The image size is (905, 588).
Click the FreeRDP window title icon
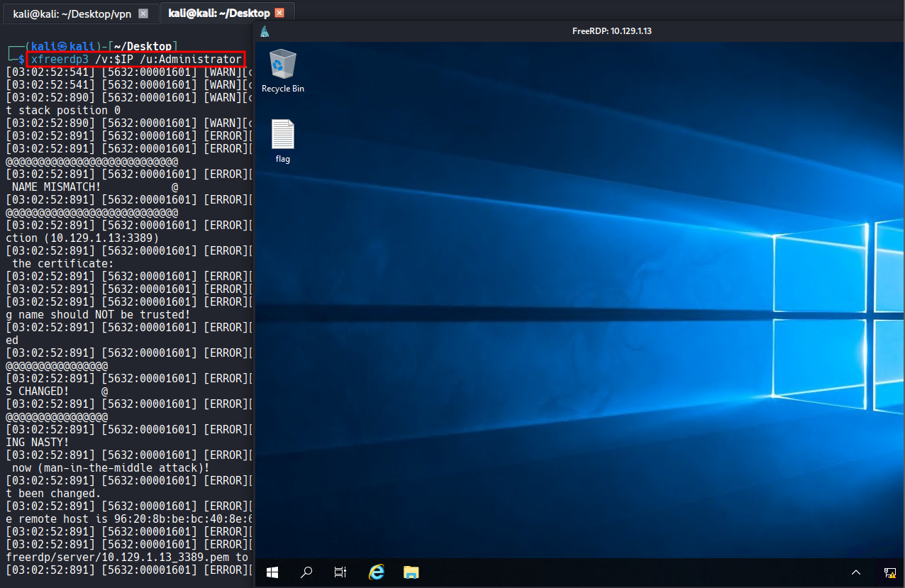(x=265, y=31)
